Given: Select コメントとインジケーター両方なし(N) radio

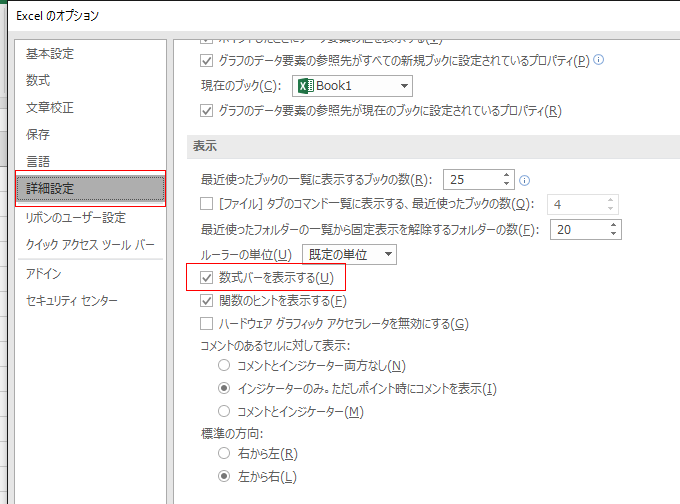Looking at the screenshot, I should click(x=224, y=365).
